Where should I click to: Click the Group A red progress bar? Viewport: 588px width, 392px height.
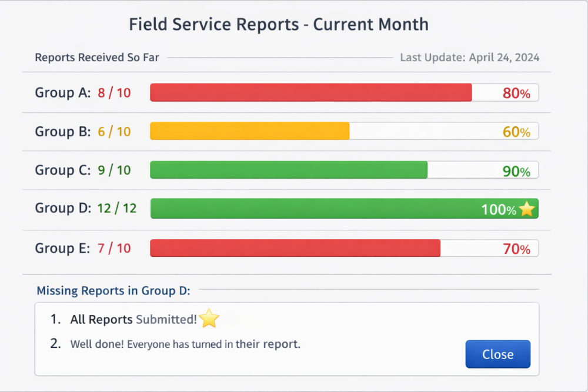tap(310, 93)
